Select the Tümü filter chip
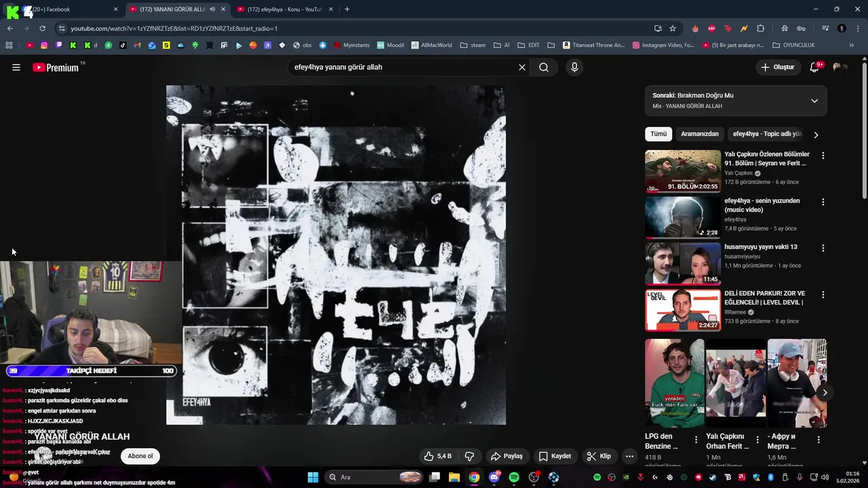 658,134
